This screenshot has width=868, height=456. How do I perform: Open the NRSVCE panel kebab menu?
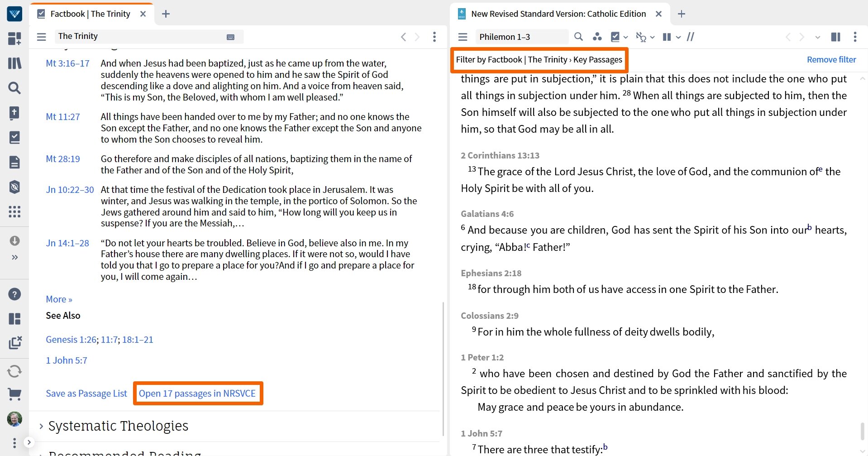click(x=855, y=37)
